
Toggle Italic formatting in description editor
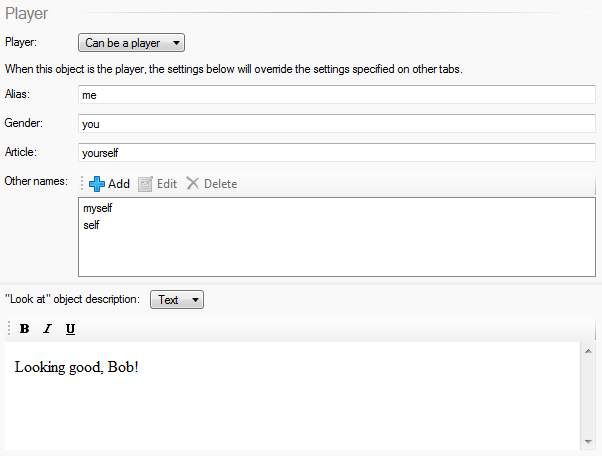pyautogui.click(x=47, y=329)
